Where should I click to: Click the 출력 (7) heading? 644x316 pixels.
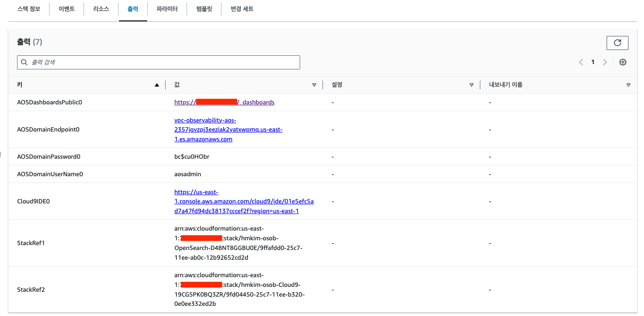point(30,42)
